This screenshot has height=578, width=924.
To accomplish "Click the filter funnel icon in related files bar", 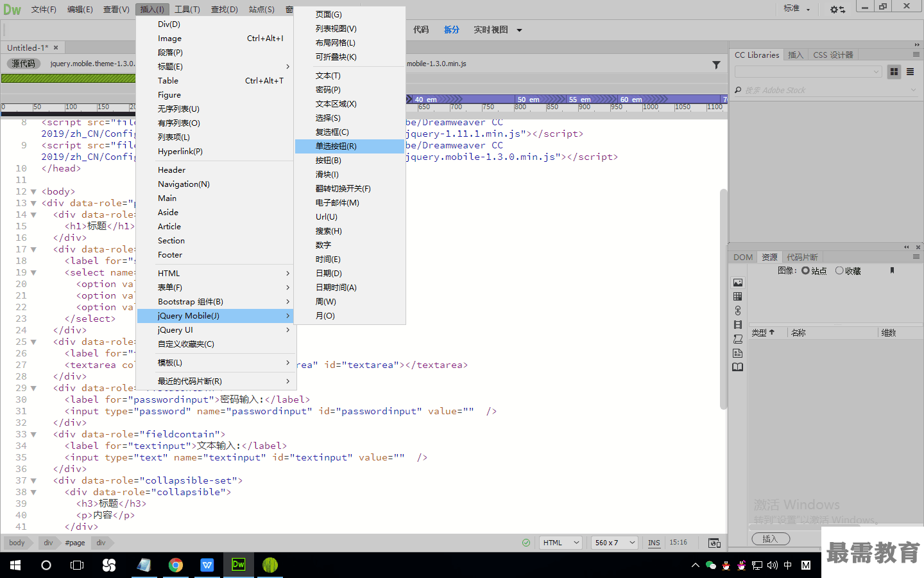I will click(716, 64).
